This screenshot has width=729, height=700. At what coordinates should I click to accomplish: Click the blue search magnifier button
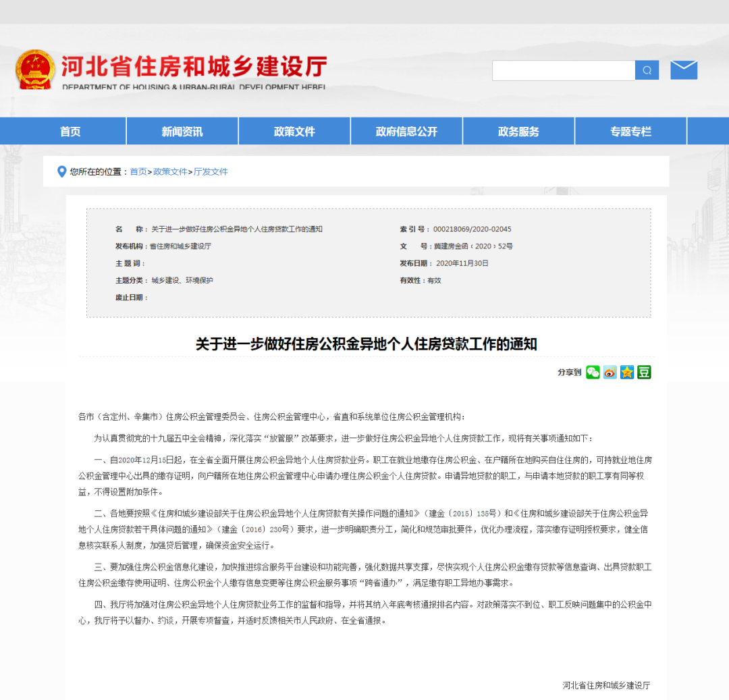(x=647, y=70)
